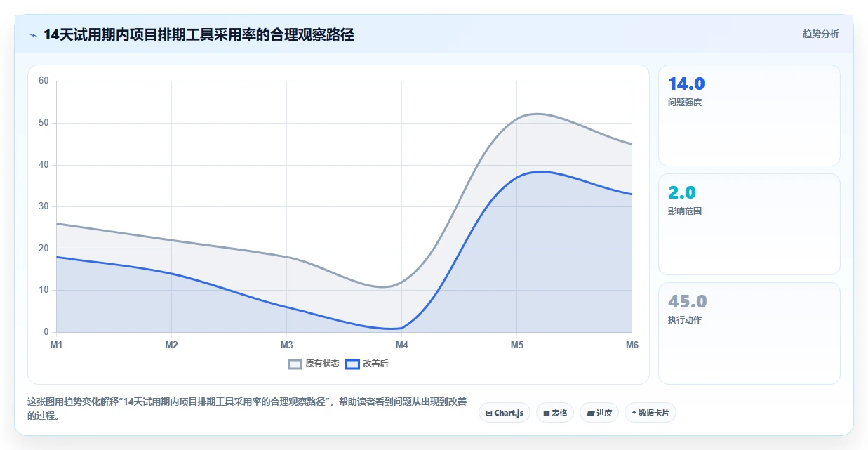Screen dimensions: 868x450
Task: Select the Chart.js tag
Action: click(505, 413)
